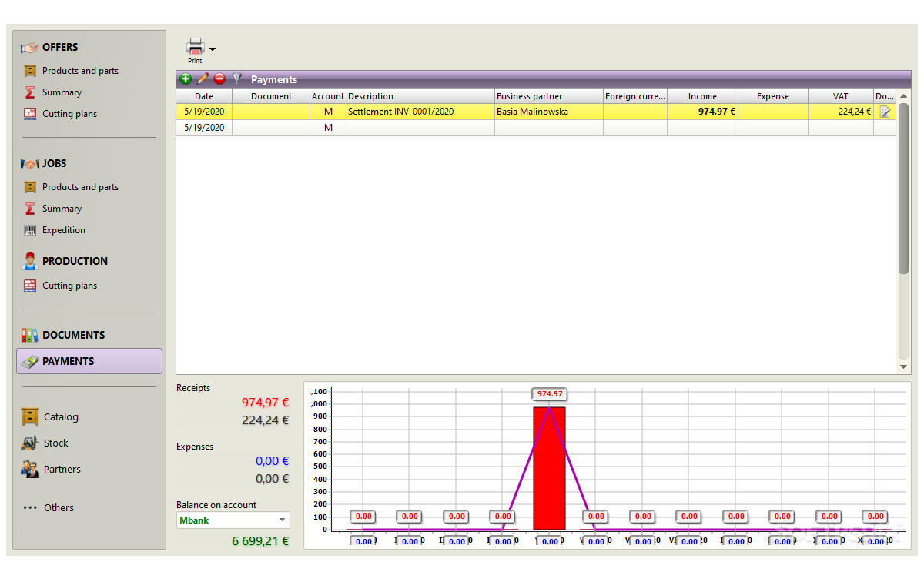The image size is (924, 562).
Task: Click the payments table vertical scrollbar thumb
Action: (904, 189)
